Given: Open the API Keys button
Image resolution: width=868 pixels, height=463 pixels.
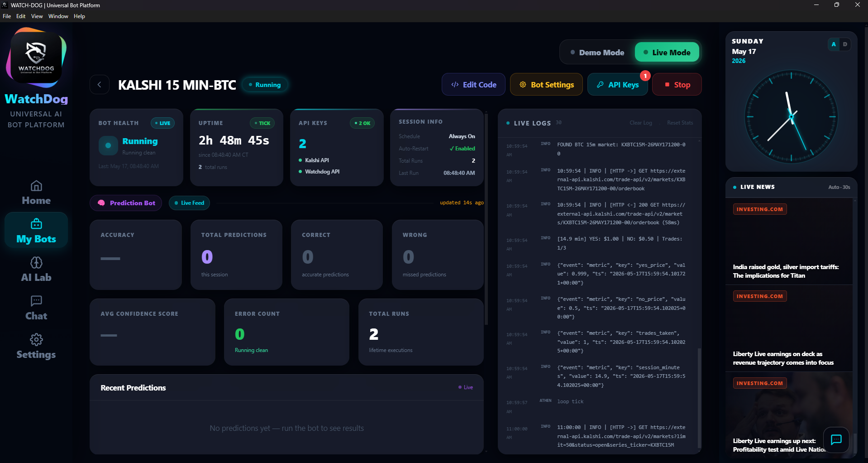Looking at the screenshot, I should [x=617, y=84].
